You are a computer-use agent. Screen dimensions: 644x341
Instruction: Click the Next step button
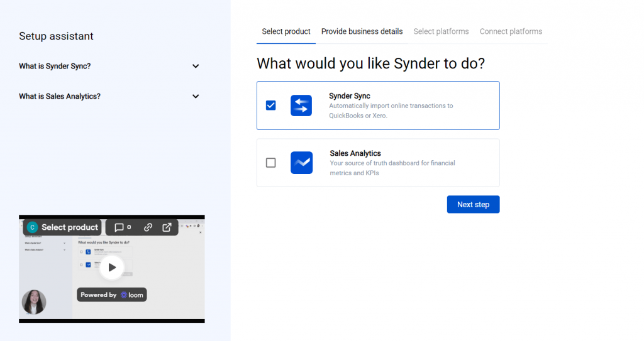pyautogui.click(x=473, y=204)
